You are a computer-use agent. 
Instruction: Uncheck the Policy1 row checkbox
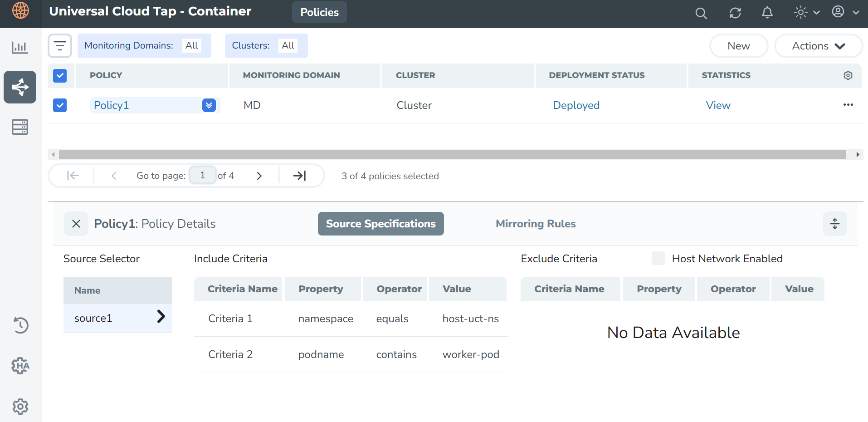pyautogui.click(x=60, y=105)
